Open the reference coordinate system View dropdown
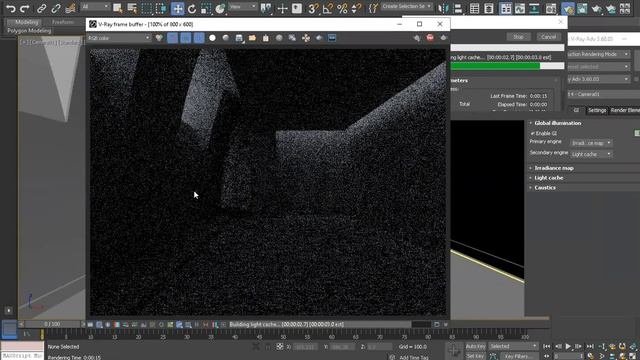This screenshot has width=640, height=360. [x=242, y=7]
